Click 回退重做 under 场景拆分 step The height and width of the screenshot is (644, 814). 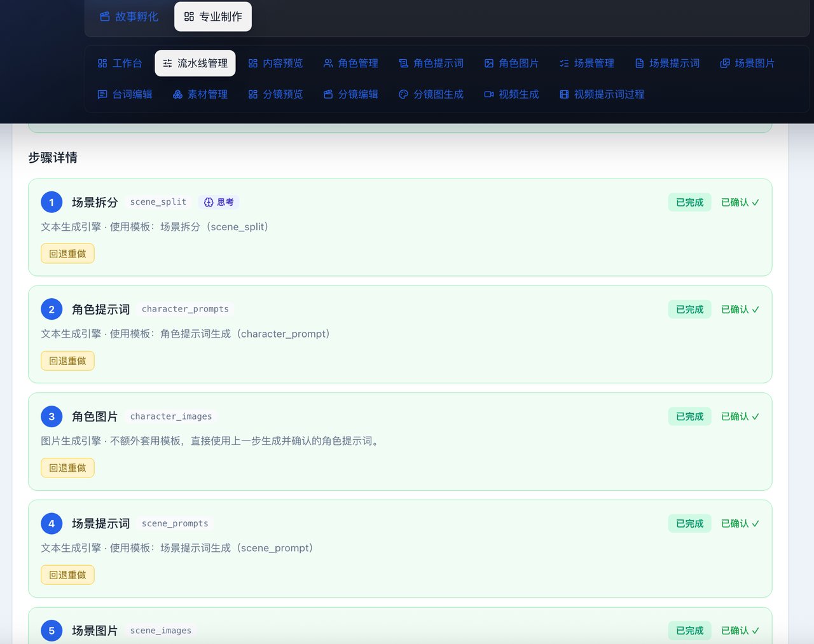pos(67,254)
